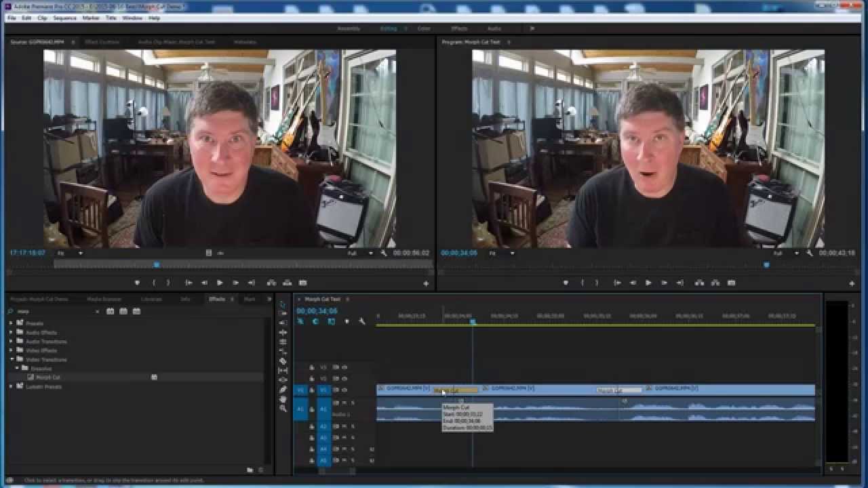
Task: Go to In point in Program monitor
Action: [617, 283]
